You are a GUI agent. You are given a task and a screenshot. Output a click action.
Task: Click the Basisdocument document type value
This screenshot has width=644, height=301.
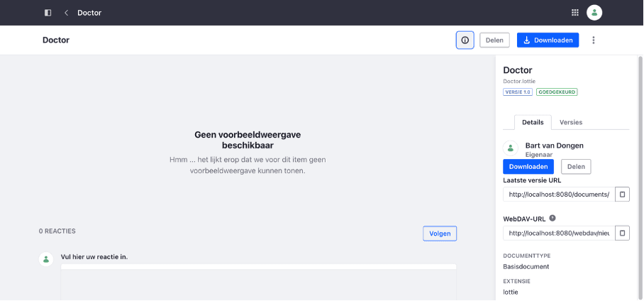click(x=526, y=266)
